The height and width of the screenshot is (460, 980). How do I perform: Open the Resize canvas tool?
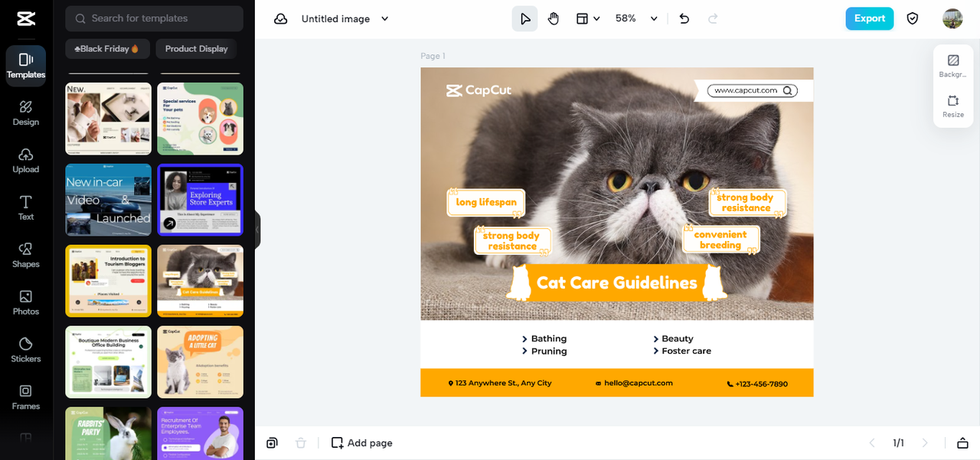click(x=953, y=106)
